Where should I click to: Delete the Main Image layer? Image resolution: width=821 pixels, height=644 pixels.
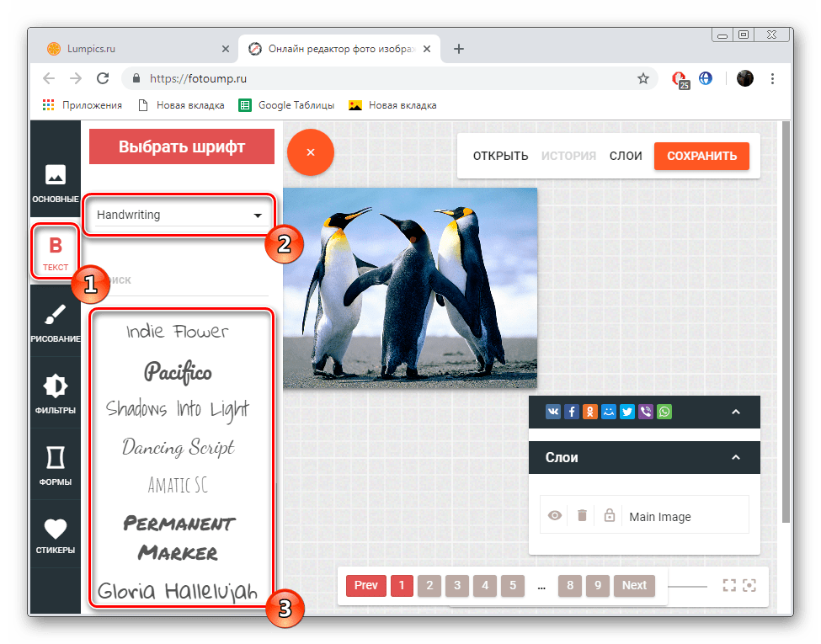pos(582,516)
